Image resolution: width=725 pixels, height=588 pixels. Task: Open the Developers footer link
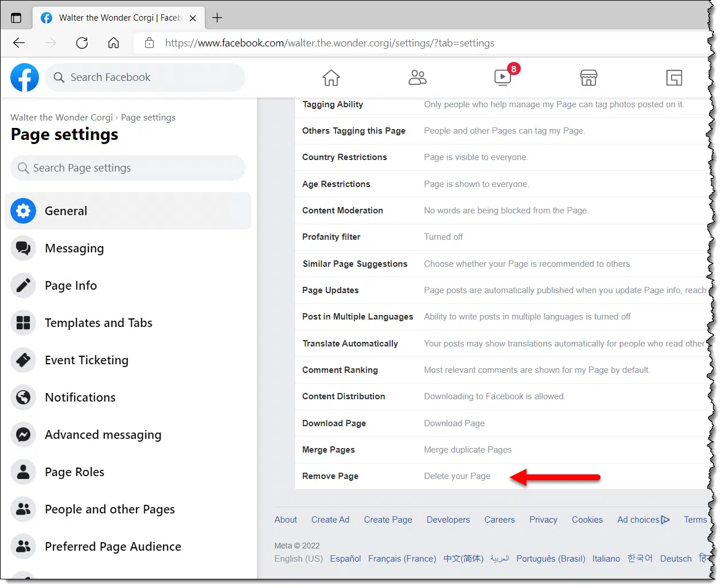click(x=448, y=520)
